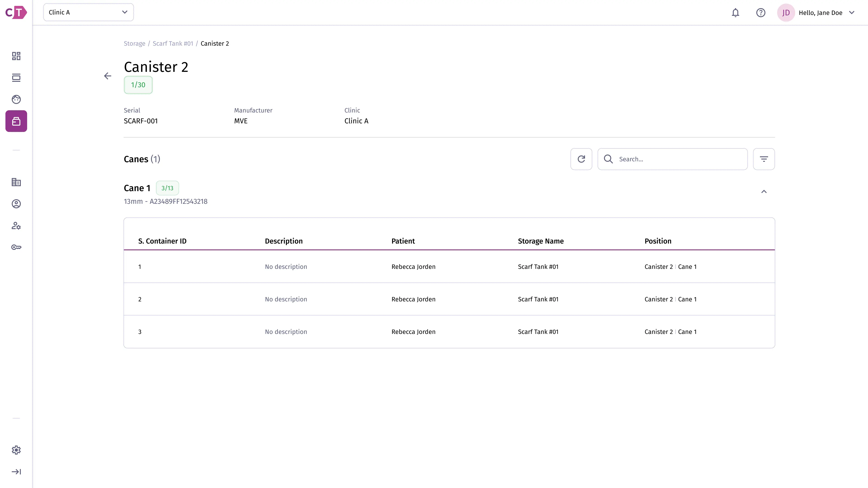Viewport: 868px width, 488px height.
Task: Click Hello, Jane Doe greeting
Action: coord(820,13)
